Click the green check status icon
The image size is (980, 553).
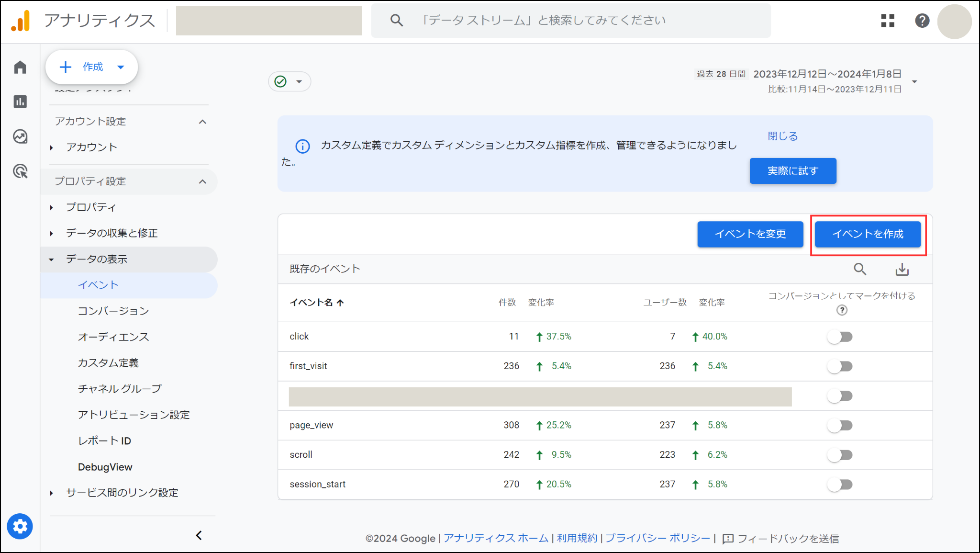click(280, 81)
